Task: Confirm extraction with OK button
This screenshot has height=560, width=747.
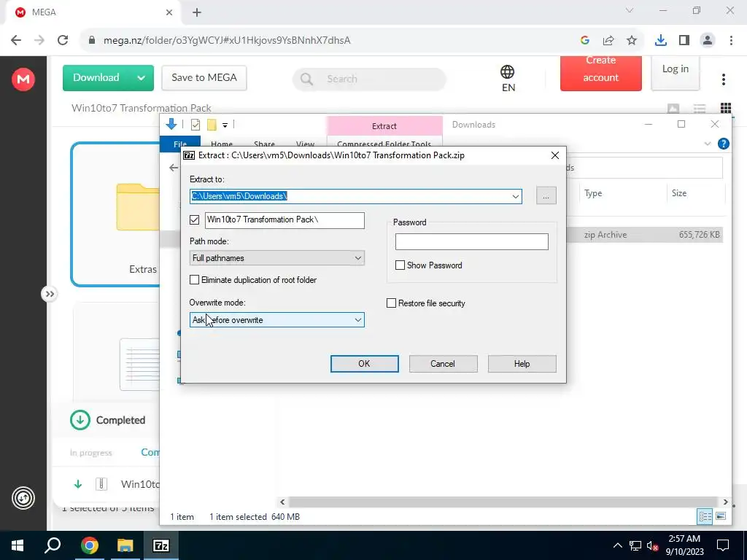Action: click(365, 364)
